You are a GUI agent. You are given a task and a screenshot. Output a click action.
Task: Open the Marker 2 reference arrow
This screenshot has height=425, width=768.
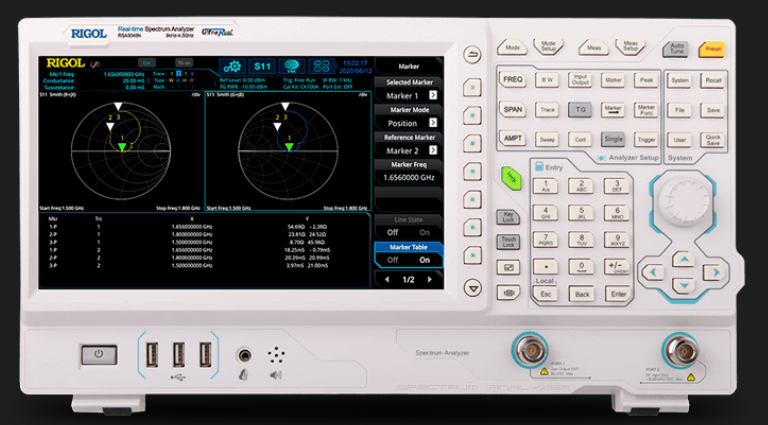click(x=433, y=150)
